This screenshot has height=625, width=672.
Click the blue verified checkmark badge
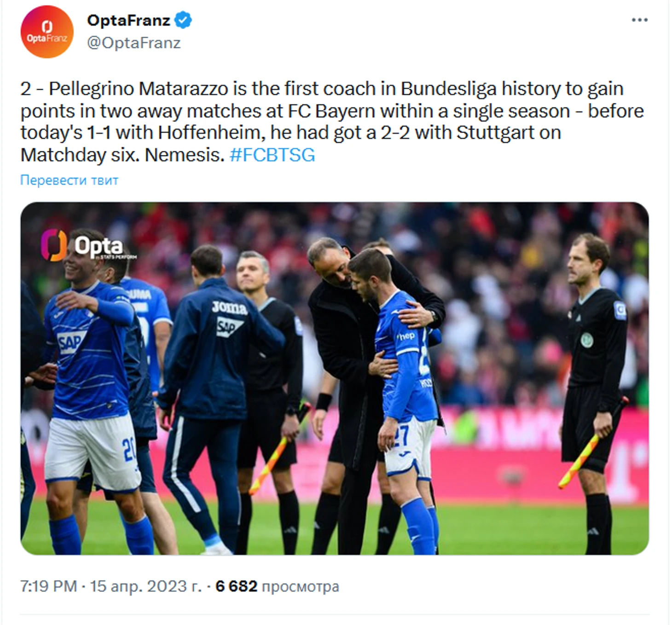183,21
